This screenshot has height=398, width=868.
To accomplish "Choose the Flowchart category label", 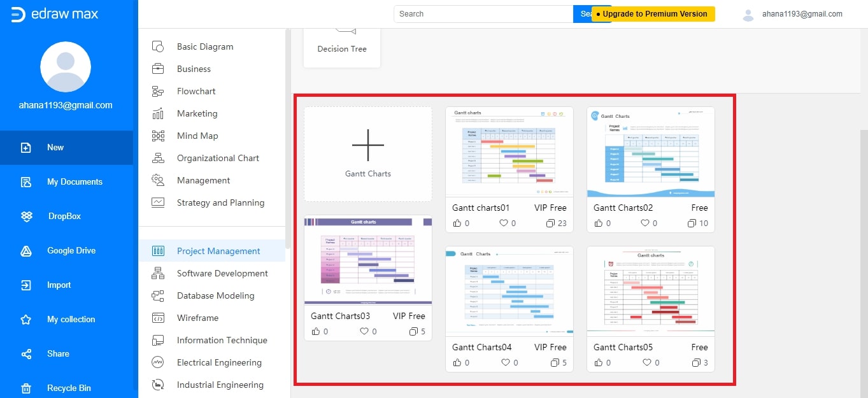I will [196, 91].
